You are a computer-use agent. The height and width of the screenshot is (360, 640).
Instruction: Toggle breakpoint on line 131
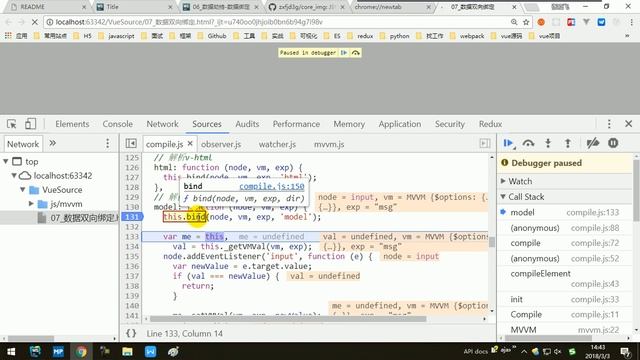(131, 217)
